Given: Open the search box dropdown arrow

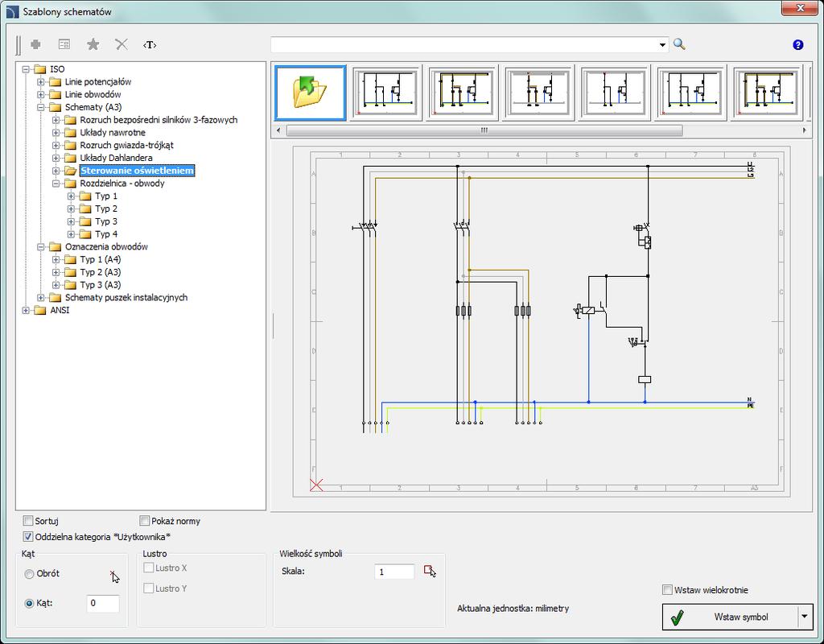Looking at the screenshot, I should pyautogui.click(x=662, y=45).
